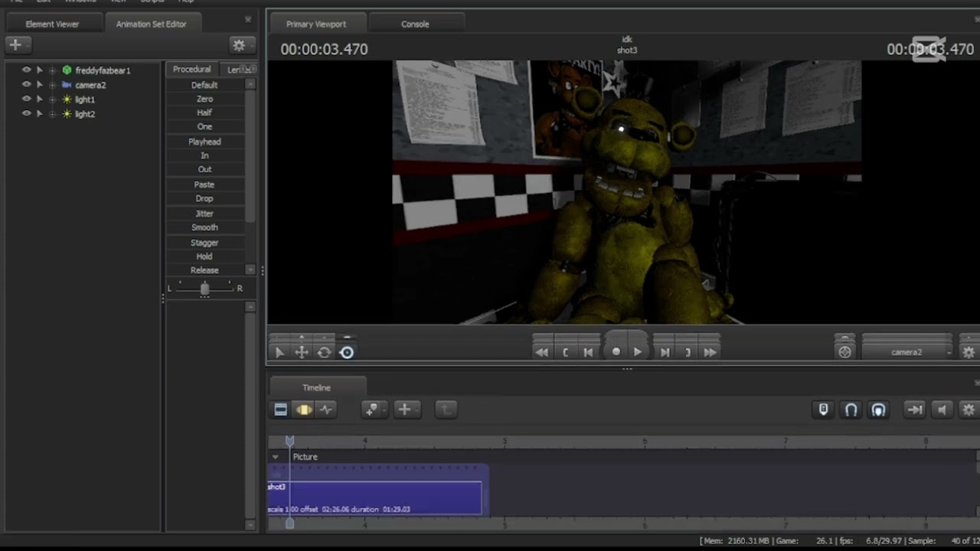
Task: Toggle the selectable arrow for freddyfazbear1
Action: point(40,70)
